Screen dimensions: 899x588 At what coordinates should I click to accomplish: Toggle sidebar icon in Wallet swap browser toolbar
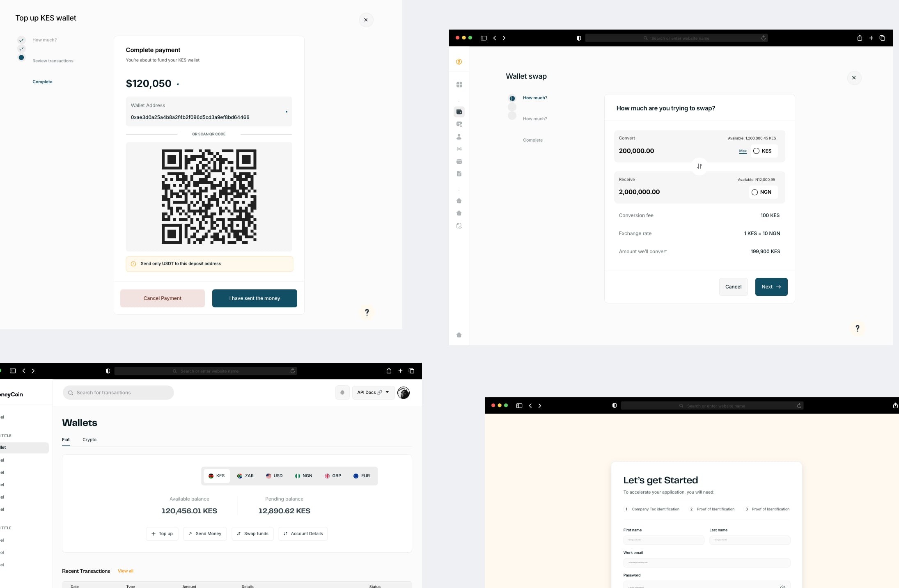(484, 38)
